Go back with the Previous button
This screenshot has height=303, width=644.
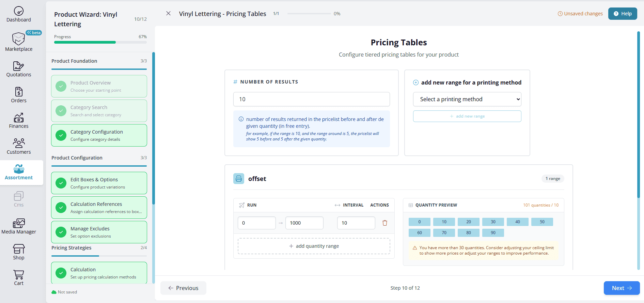pyautogui.click(x=183, y=288)
